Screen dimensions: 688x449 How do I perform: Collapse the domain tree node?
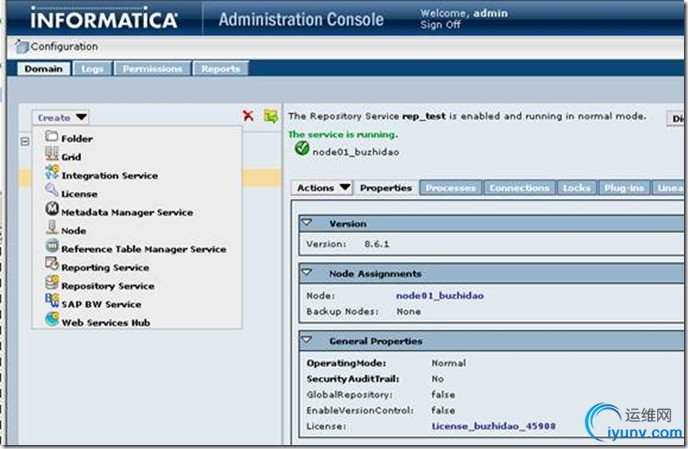25,141
